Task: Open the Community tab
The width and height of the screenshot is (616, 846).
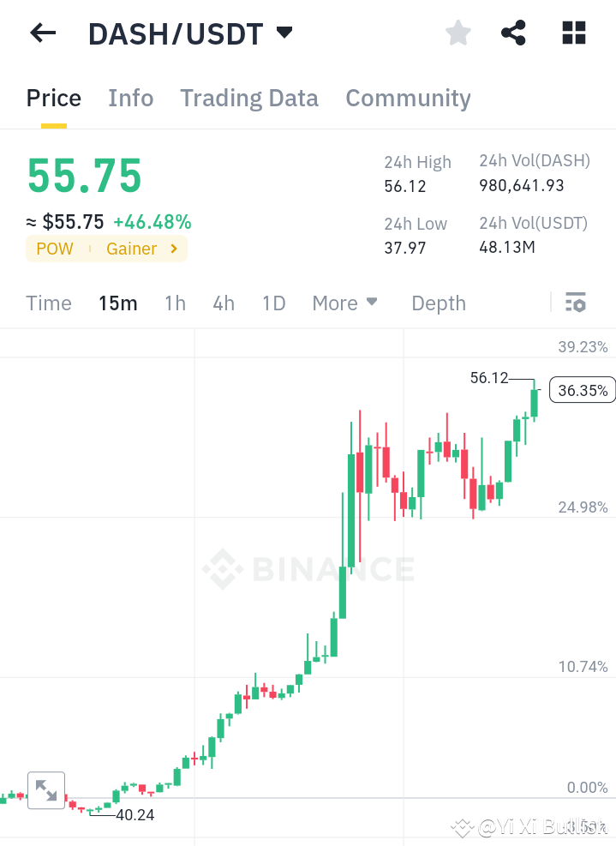Action: pyautogui.click(x=408, y=98)
